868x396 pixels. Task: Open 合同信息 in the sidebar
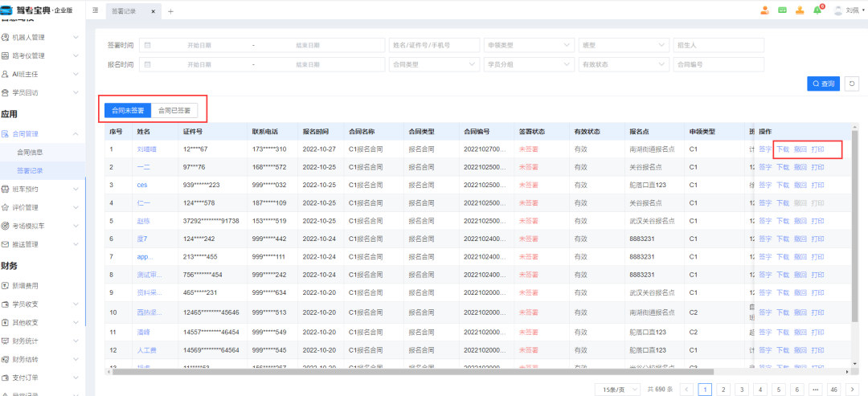30,152
